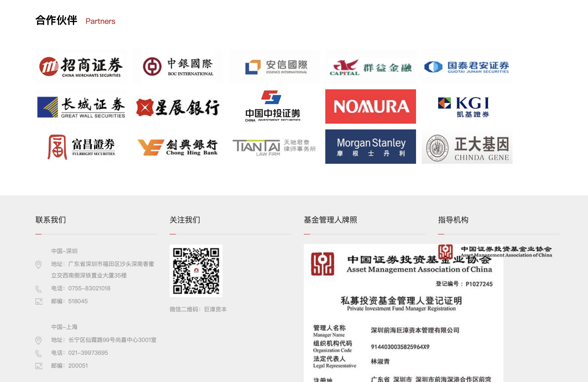
Task: Click the 邮编：200051 text
Action: [x=69, y=366]
